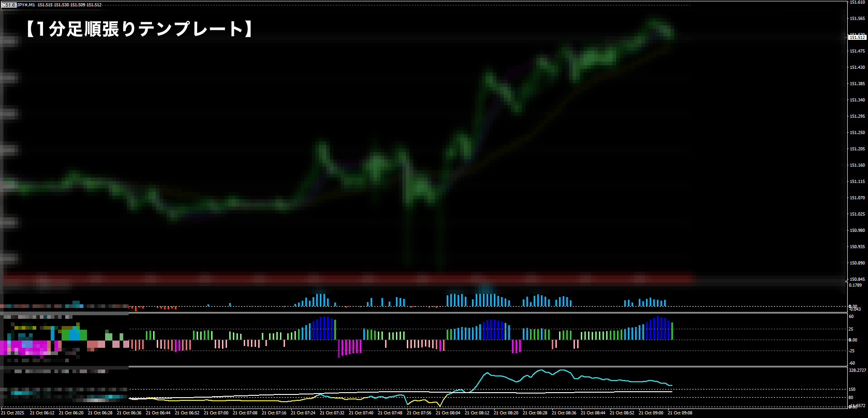
Task: Click the JPY#,M1 chart symbol title
Action: tap(26, 5)
